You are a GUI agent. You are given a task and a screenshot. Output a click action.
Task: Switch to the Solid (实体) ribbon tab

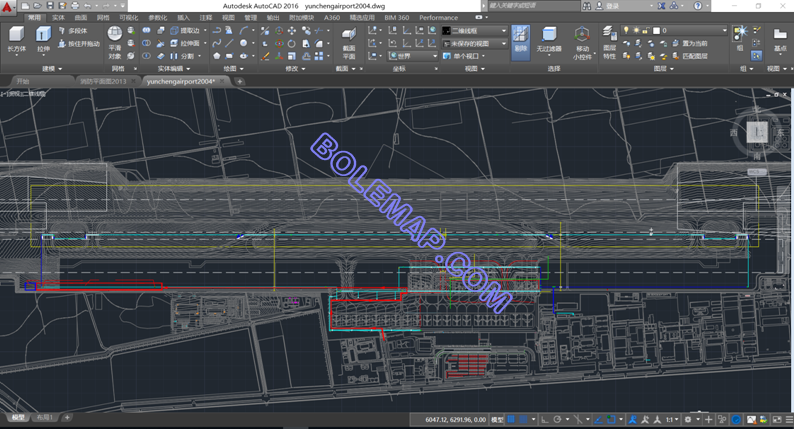point(58,18)
